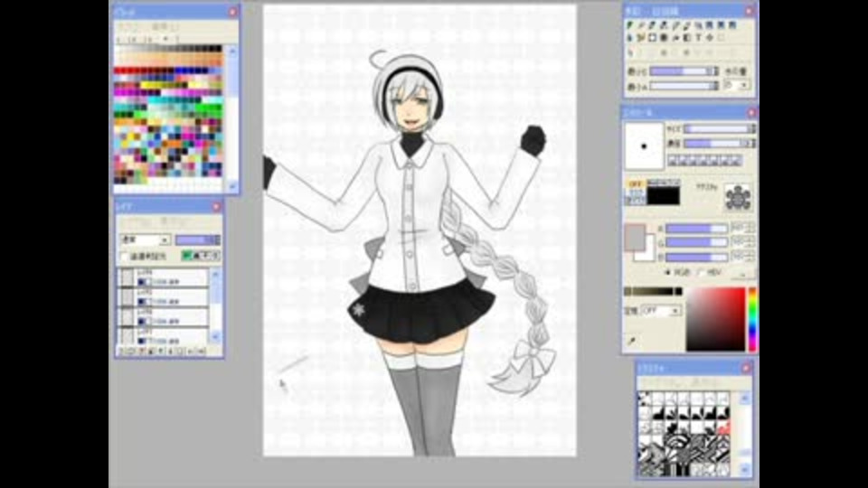868x488 pixels.
Task: Toggle visibility box of bottom visible layer row
Action: 127,336
